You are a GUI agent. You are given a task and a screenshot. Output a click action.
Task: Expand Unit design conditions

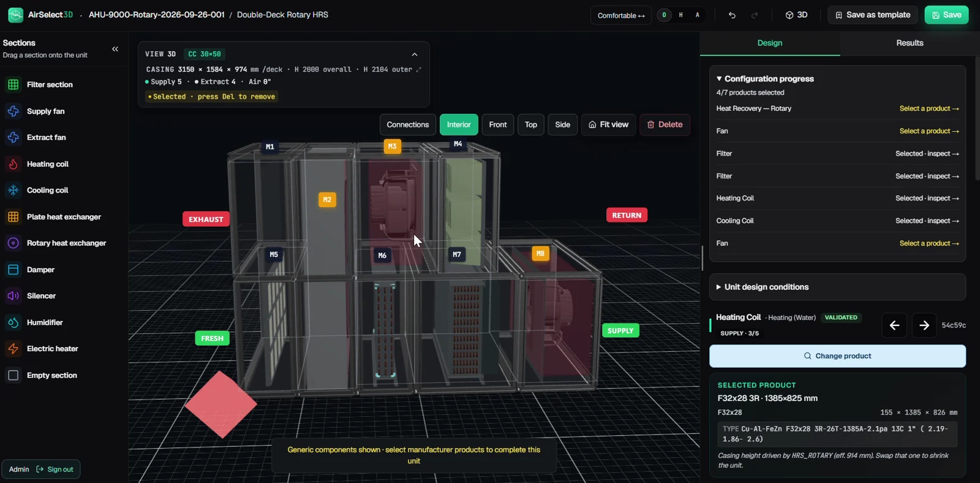837,287
